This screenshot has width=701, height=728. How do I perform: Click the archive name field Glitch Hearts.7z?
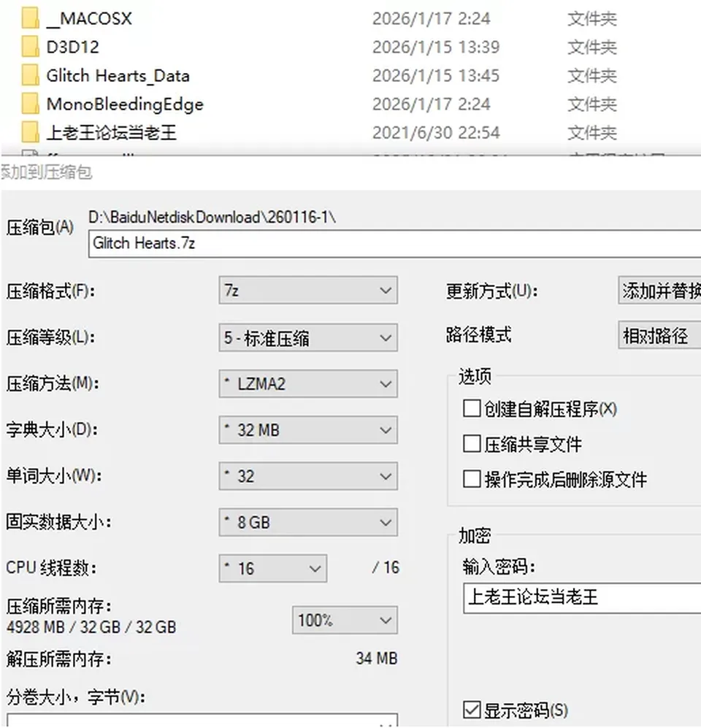pos(394,243)
